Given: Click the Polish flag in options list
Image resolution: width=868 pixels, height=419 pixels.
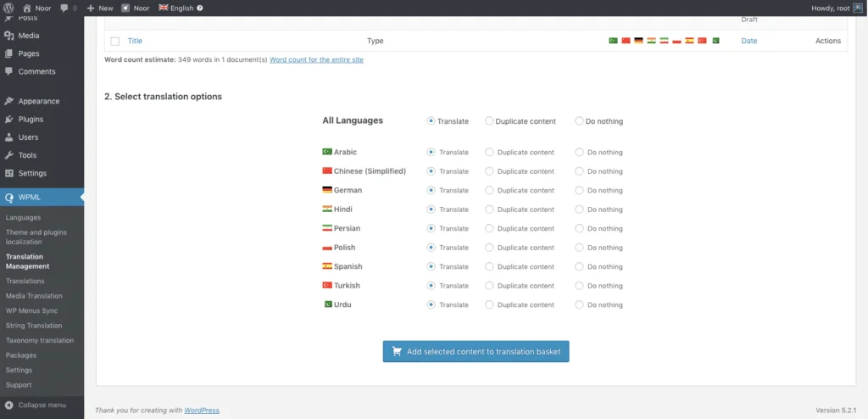Looking at the screenshot, I should pyautogui.click(x=326, y=247).
